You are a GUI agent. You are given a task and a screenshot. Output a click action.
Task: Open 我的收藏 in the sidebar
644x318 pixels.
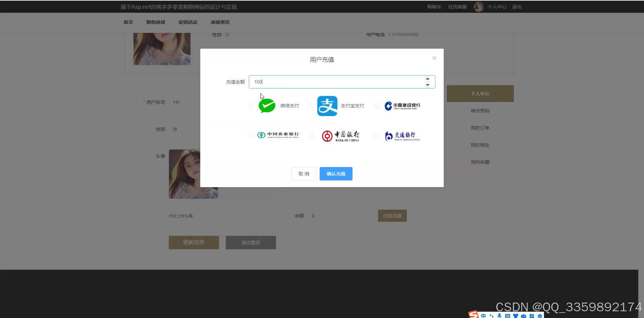pyautogui.click(x=480, y=162)
